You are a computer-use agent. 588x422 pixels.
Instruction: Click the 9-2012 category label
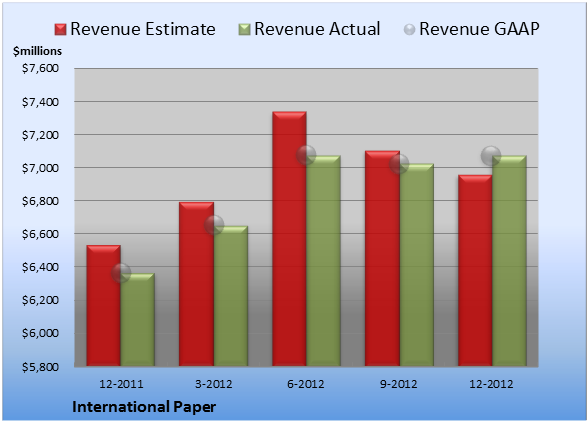point(399,384)
